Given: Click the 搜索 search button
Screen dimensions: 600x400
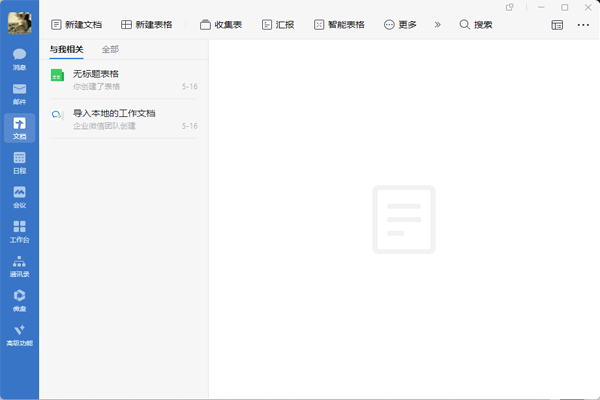Looking at the screenshot, I should [476, 25].
